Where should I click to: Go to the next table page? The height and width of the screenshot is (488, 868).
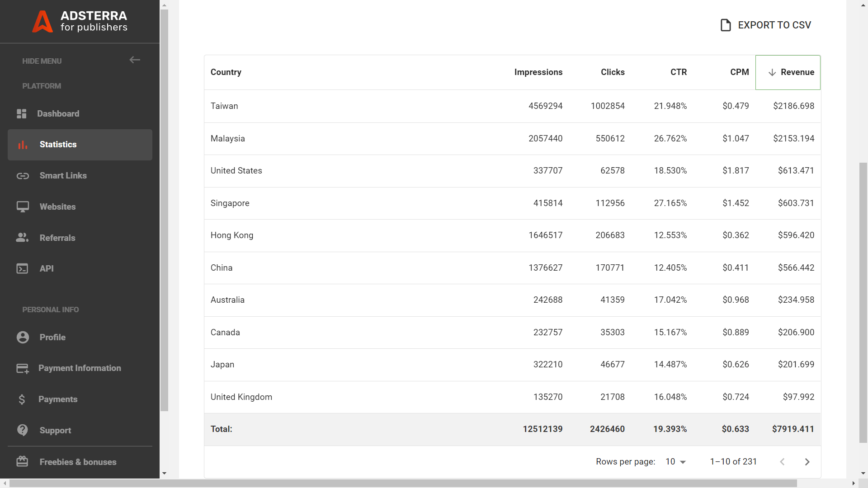coord(807,462)
